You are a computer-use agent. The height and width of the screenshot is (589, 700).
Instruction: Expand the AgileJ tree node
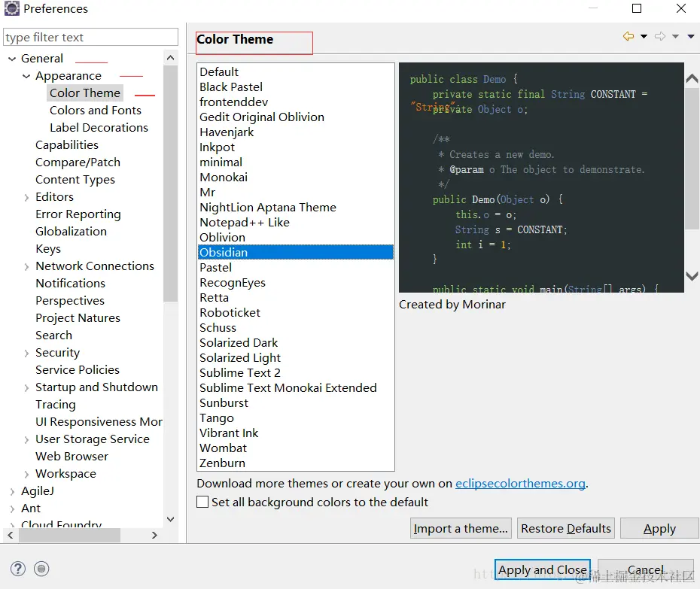[12, 491]
